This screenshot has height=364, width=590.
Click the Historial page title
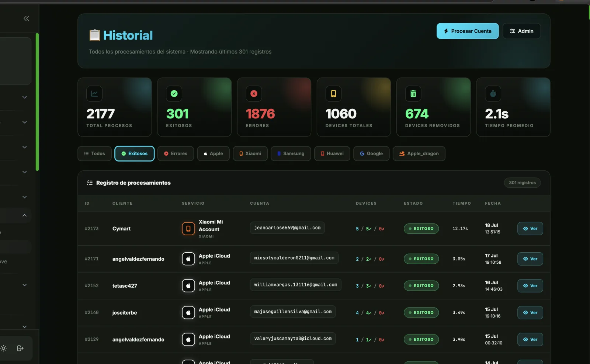coord(128,35)
